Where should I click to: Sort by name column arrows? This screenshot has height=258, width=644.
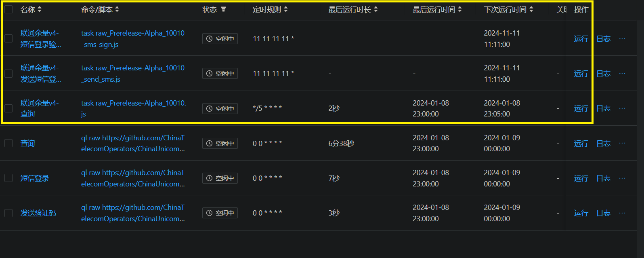(x=40, y=9)
